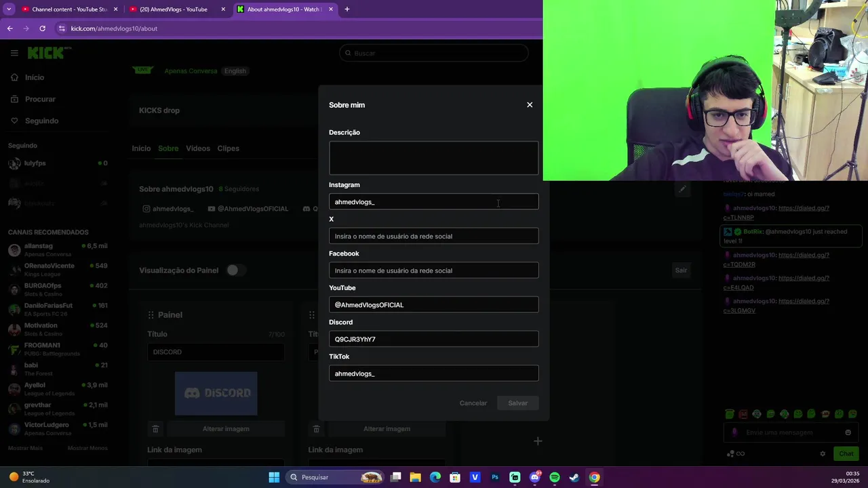Focus the X username input

[434, 236]
